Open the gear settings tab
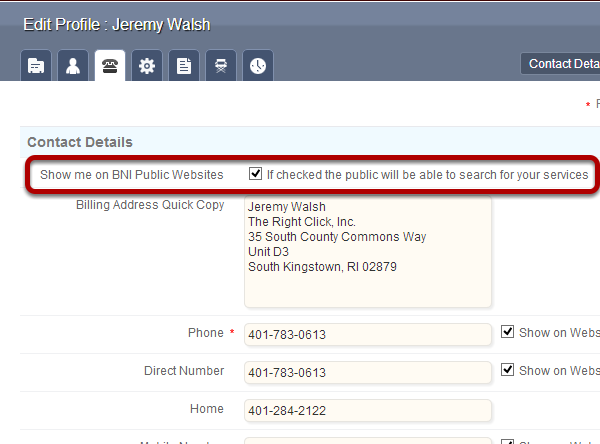The height and width of the screenshot is (444, 600). pos(147,66)
